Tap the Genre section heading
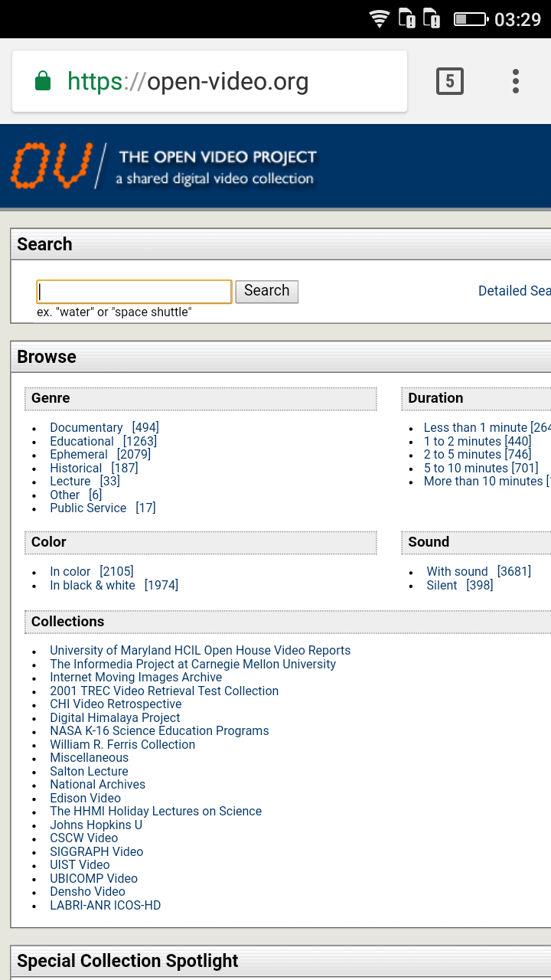This screenshot has height=980, width=551. coord(51,398)
